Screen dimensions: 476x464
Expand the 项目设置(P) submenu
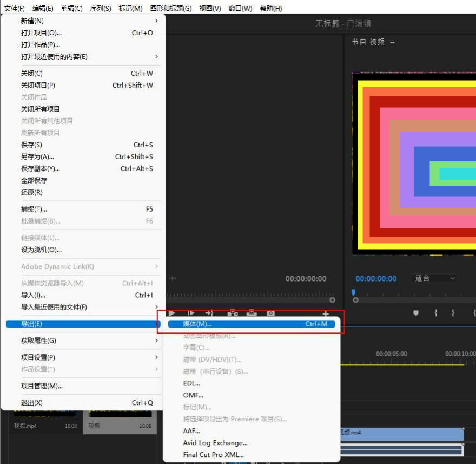(x=87, y=357)
